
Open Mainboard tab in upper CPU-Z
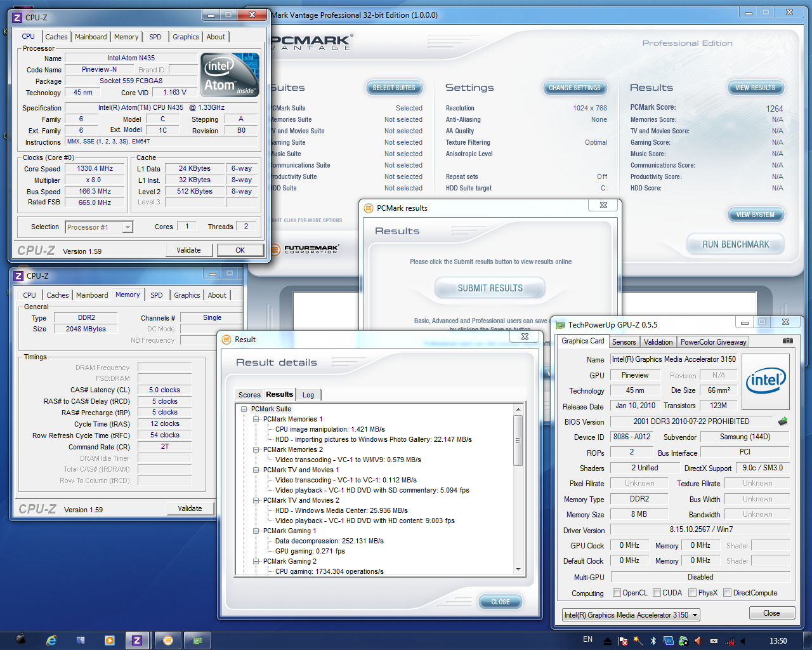point(91,37)
